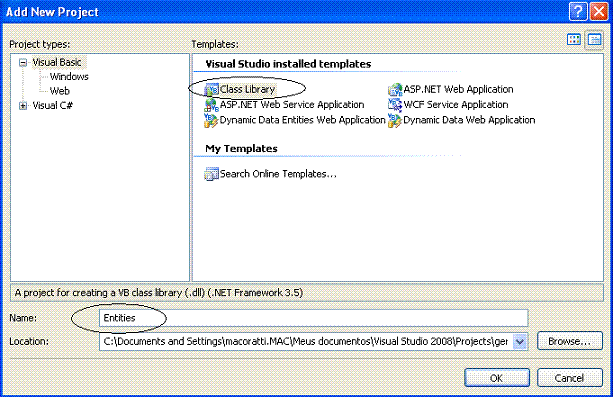This screenshot has height=397, width=613.
Task: Open Search Online Templates icon
Action: (211, 174)
